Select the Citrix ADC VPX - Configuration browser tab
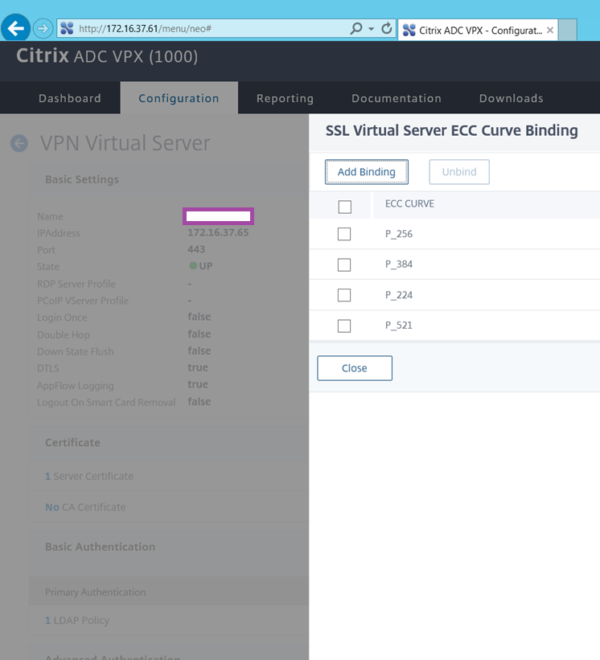This screenshot has width=600, height=660. tap(478, 30)
